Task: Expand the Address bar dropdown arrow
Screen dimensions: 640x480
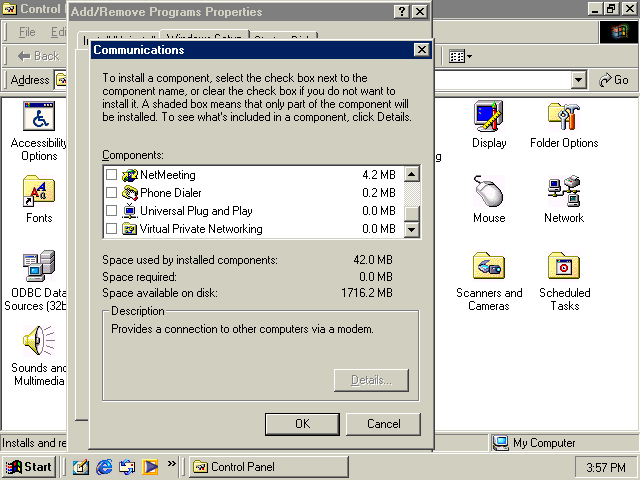Action: point(578,80)
